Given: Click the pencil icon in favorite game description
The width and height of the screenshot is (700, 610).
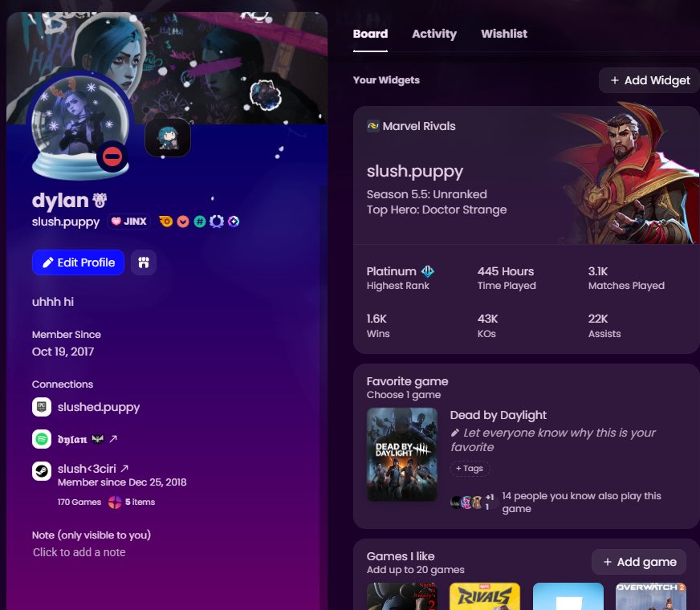Looking at the screenshot, I should tap(455, 433).
